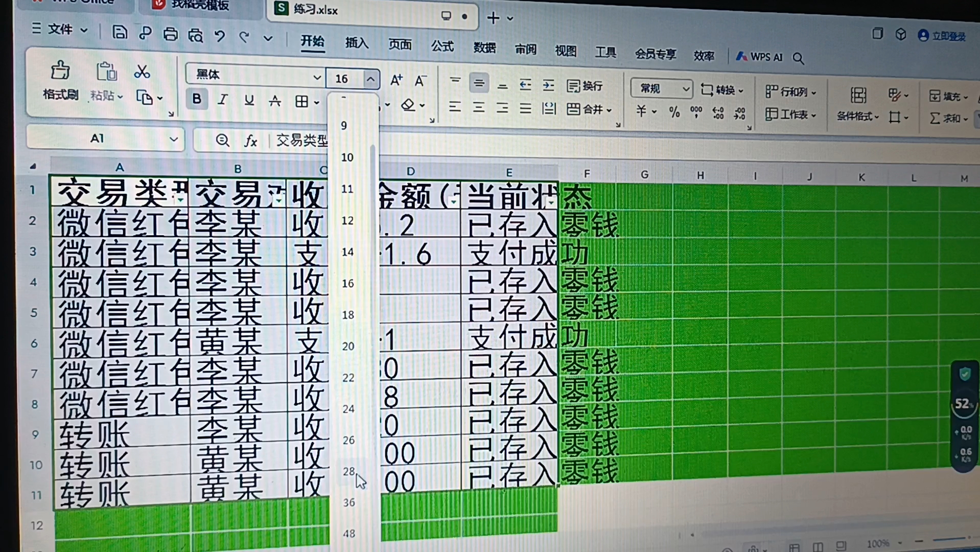
Task: Click the search magnifier next to WPS AI
Action: [798, 58]
